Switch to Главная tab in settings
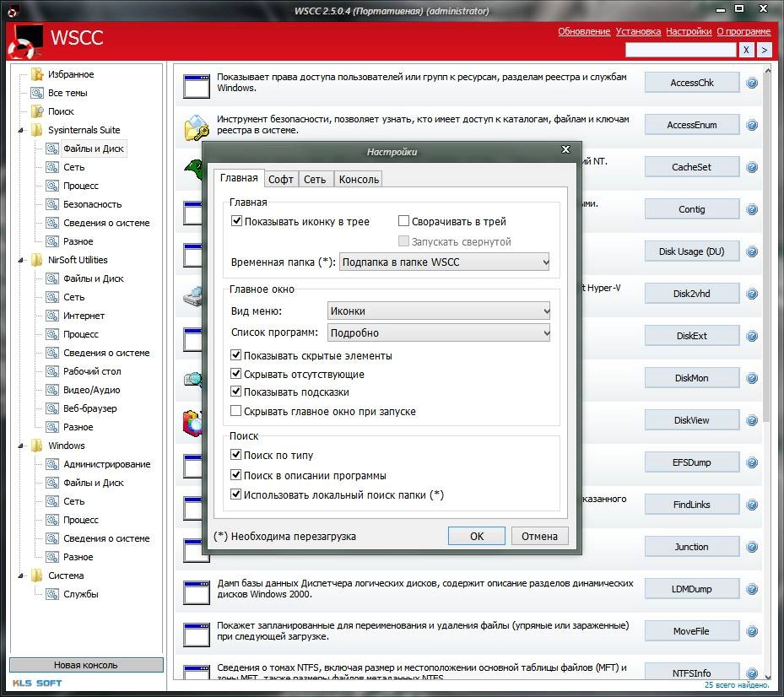This screenshot has width=784, height=697. pyautogui.click(x=239, y=178)
